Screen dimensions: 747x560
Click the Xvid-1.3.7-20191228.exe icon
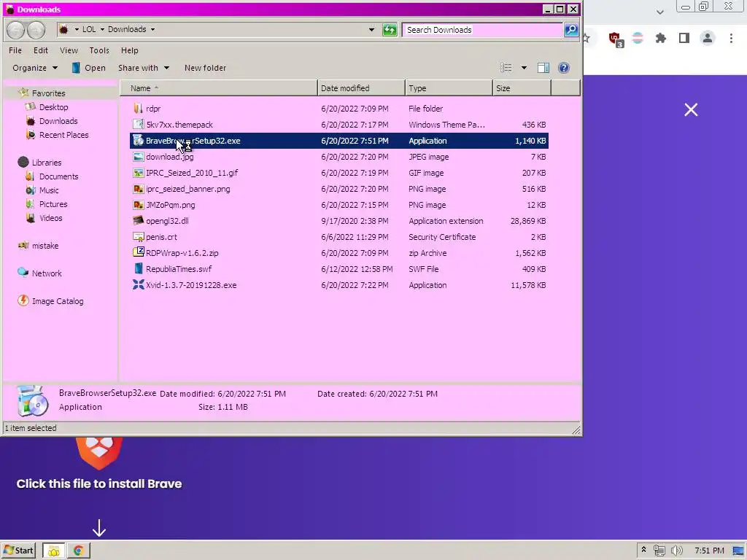click(x=138, y=285)
